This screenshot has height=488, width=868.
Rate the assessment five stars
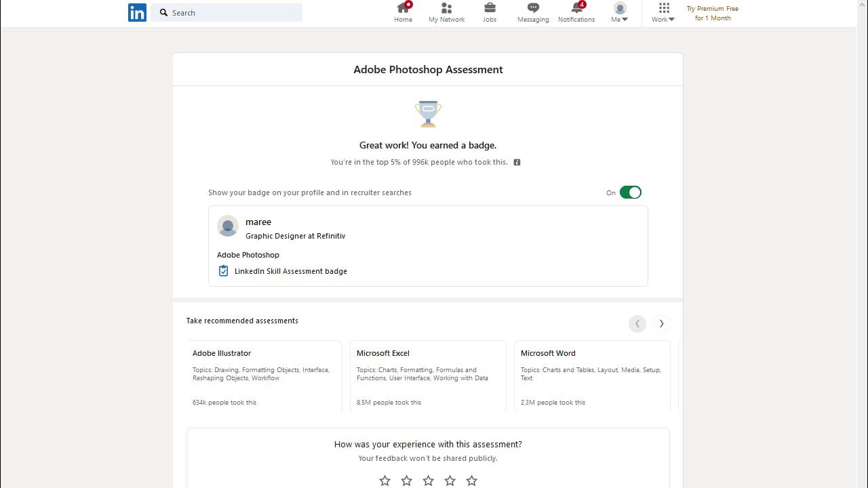(472, 481)
